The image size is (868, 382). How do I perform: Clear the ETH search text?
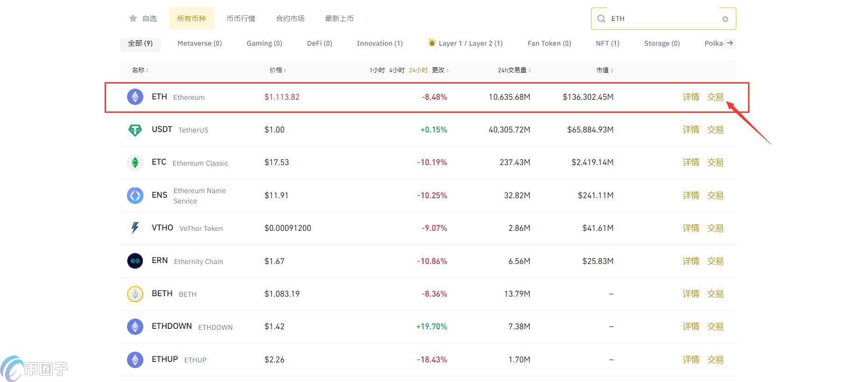click(x=725, y=19)
